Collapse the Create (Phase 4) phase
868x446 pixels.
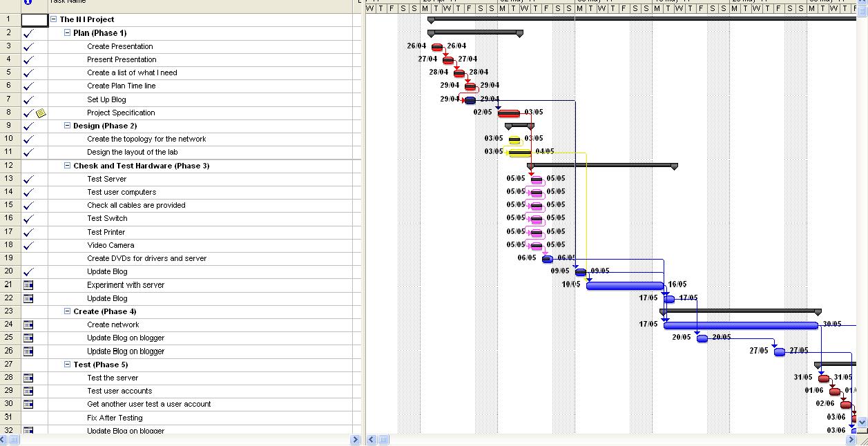click(x=66, y=311)
